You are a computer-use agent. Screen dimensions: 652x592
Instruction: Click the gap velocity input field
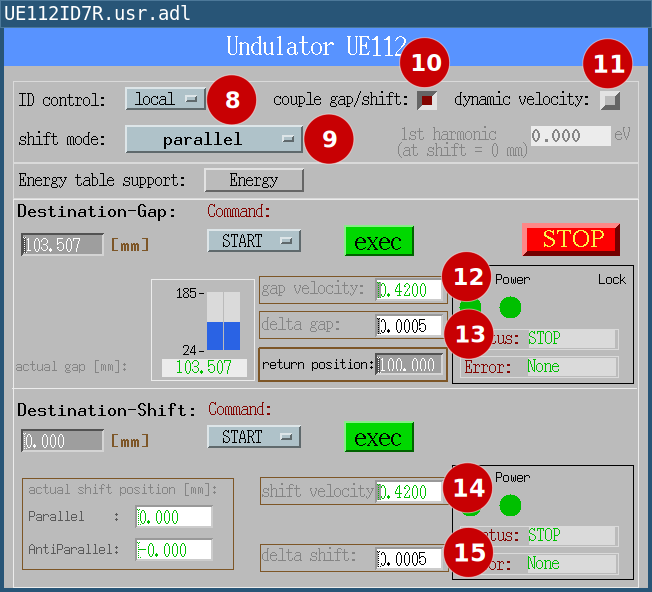pyautogui.click(x=409, y=290)
